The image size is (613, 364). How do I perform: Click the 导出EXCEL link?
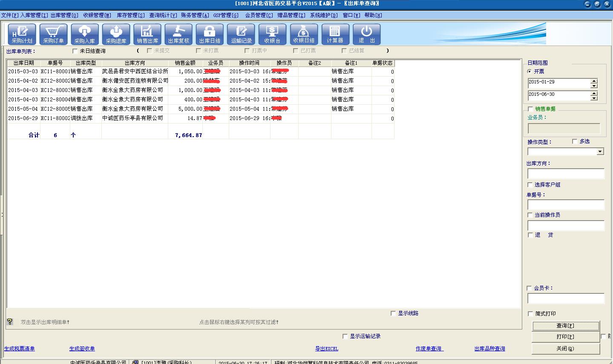point(326,349)
